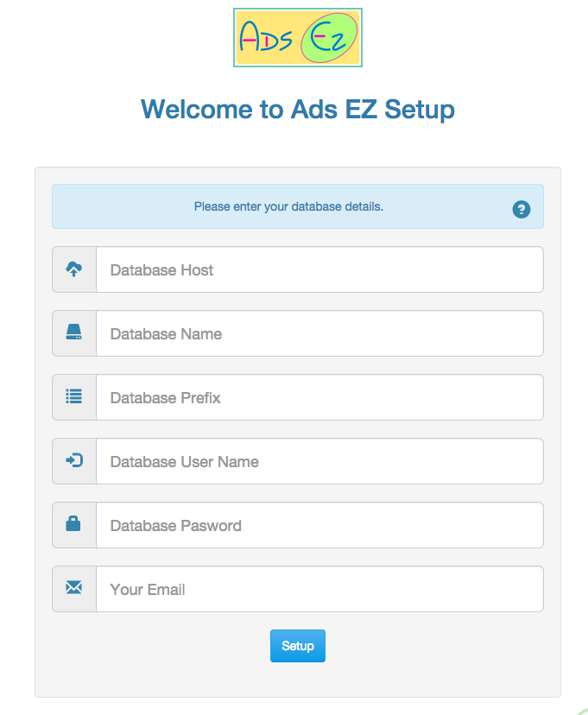Screen dimensions: 588x715
Task: Focus the Database Name field
Action: click(319, 333)
